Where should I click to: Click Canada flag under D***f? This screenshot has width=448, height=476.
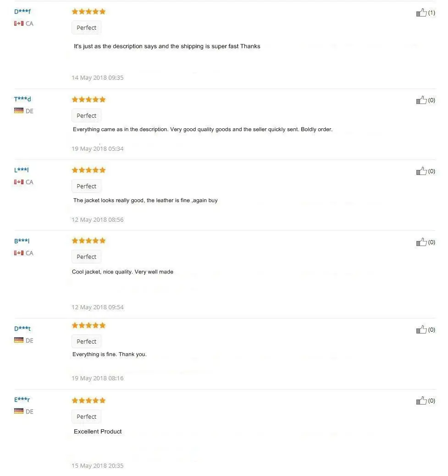coord(18,23)
